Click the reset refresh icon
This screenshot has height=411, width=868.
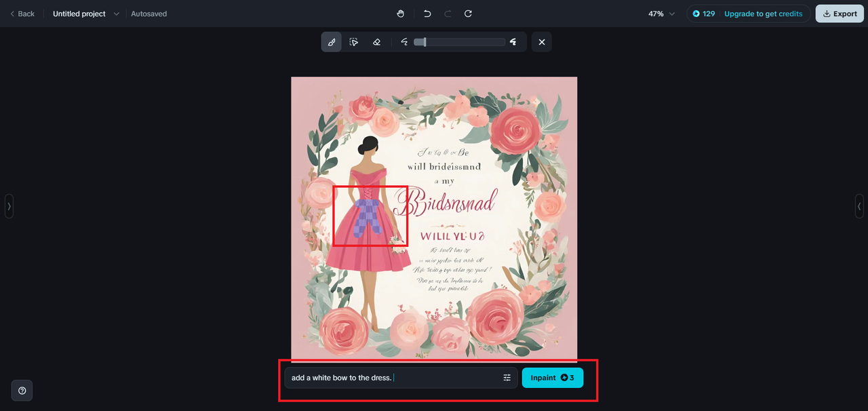point(468,14)
